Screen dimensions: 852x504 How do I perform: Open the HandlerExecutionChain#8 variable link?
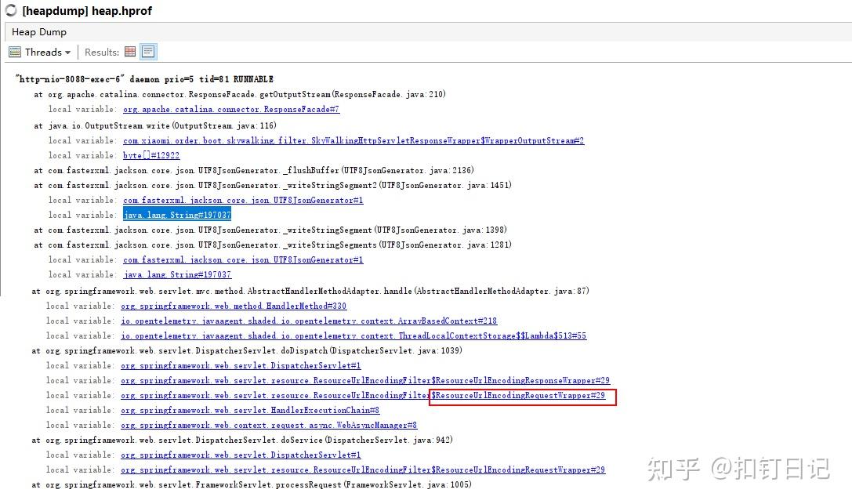click(249, 410)
